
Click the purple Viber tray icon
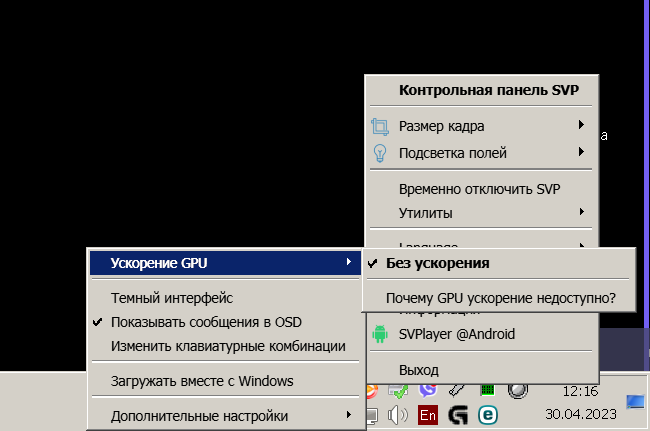point(428,390)
